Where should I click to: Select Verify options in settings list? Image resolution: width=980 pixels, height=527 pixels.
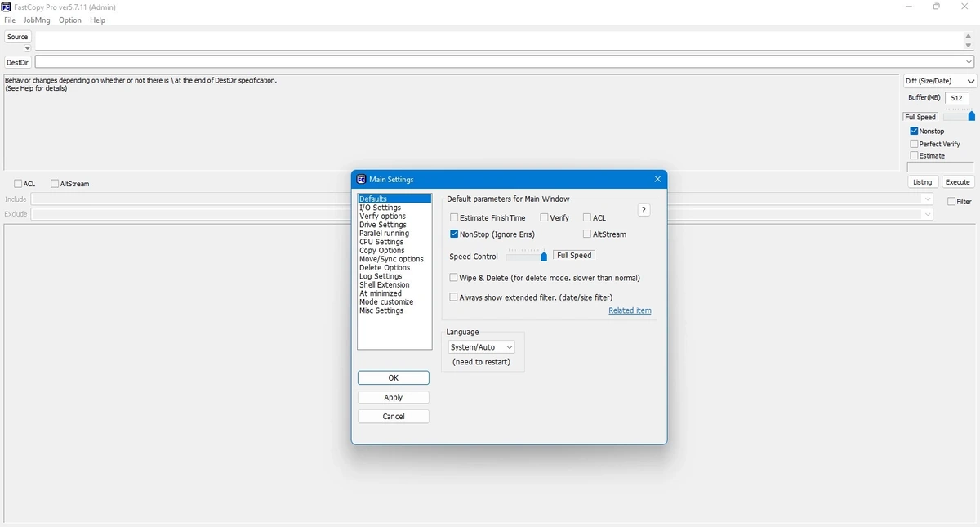394,216
